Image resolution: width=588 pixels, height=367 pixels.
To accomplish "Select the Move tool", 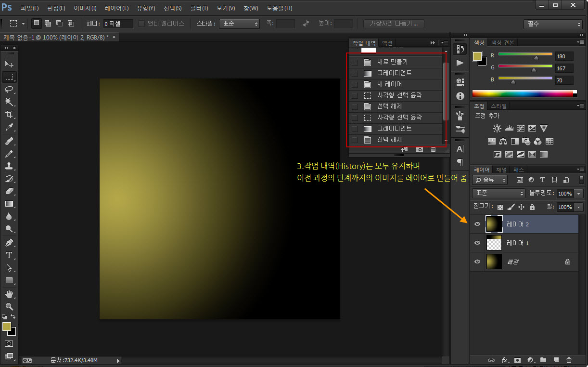I will (x=9, y=64).
